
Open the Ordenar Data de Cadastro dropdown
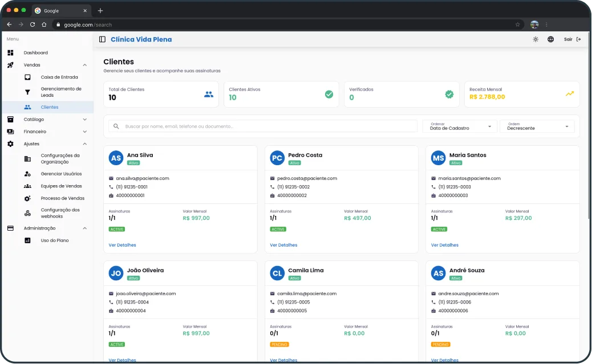pyautogui.click(x=460, y=126)
